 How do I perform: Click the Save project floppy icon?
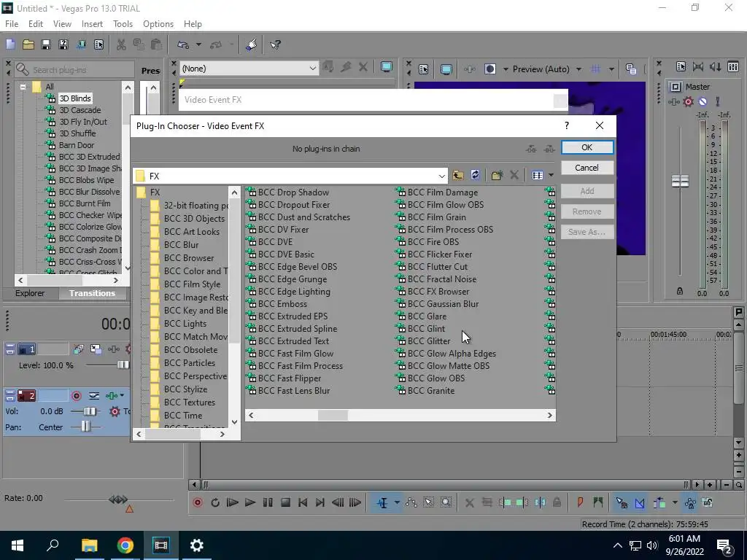click(46, 44)
